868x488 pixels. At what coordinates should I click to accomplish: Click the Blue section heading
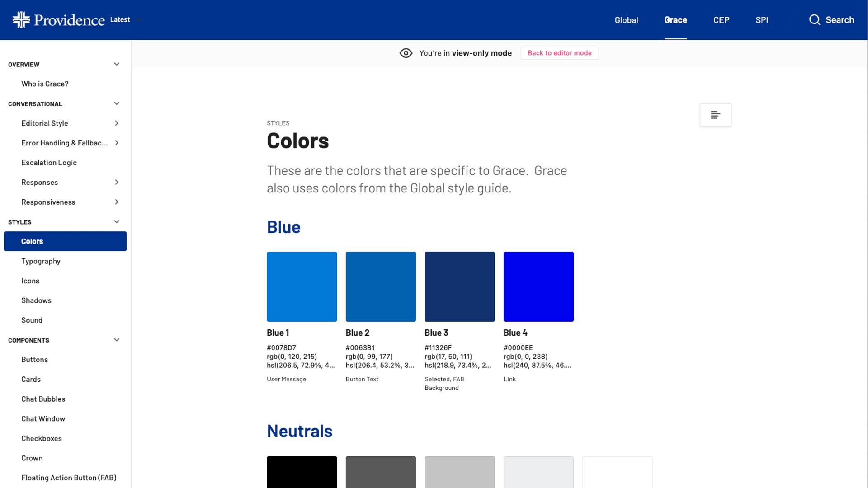coord(283,227)
